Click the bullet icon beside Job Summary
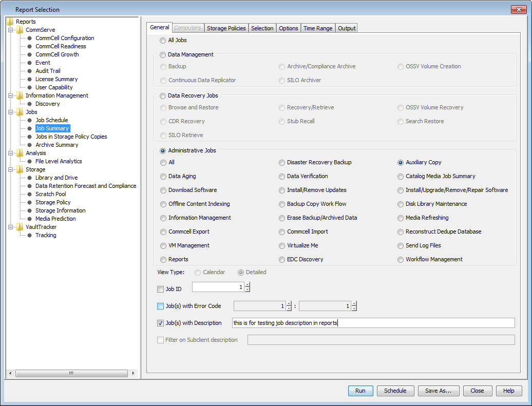Viewport: 532px width, 406px height. tap(29, 128)
